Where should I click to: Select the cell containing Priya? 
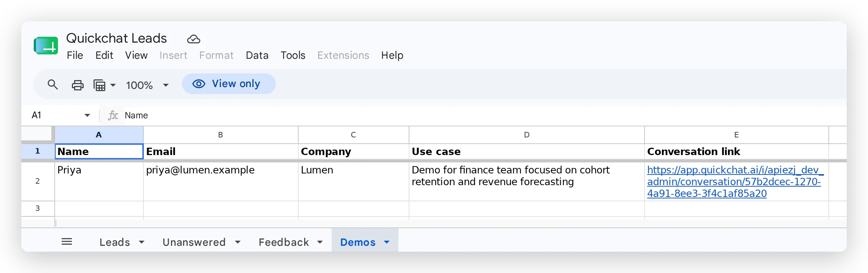point(99,182)
